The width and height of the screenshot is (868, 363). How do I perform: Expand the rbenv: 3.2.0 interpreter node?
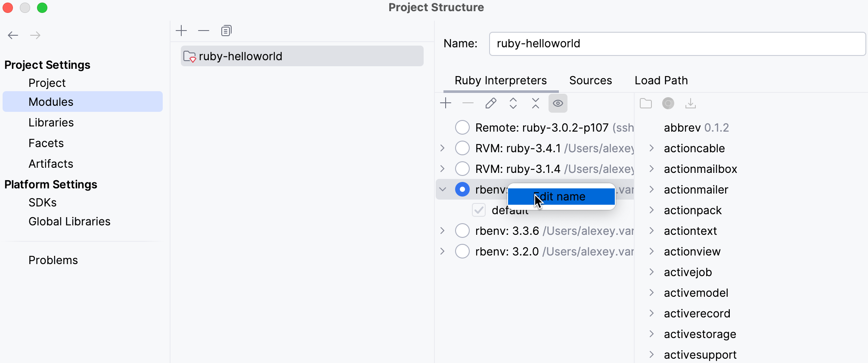pos(442,251)
